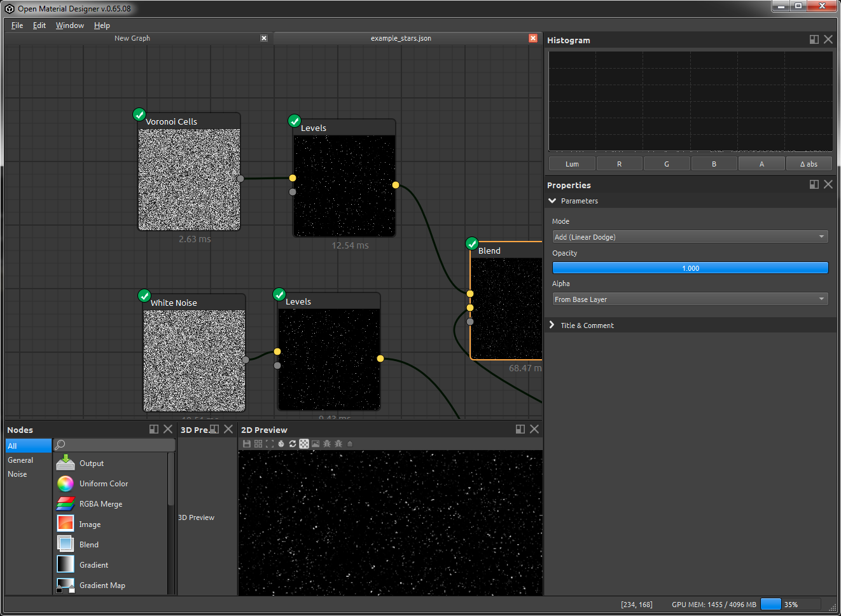The width and height of the screenshot is (841, 616).
Task: Open the Mode dropdown (Add Linear Dodge)
Action: coord(690,236)
